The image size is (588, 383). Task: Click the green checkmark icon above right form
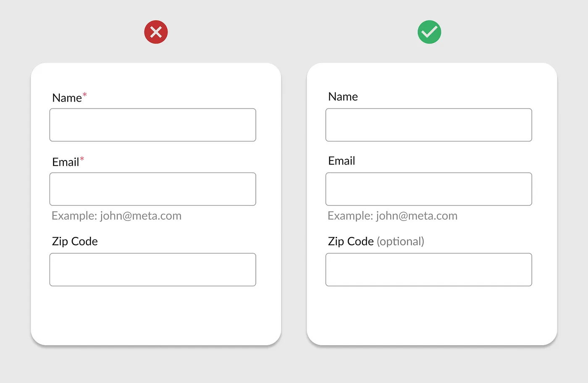tap(429, 32)
